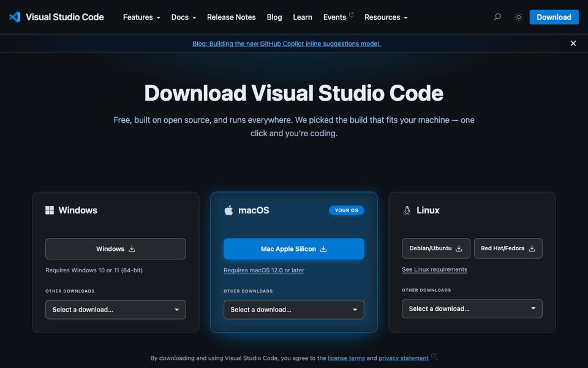Download the Mac Apple Silicon build

(x=293, y=248)
